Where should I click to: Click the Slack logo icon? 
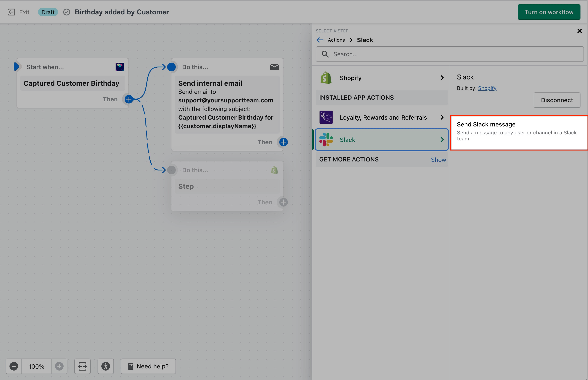326,140
